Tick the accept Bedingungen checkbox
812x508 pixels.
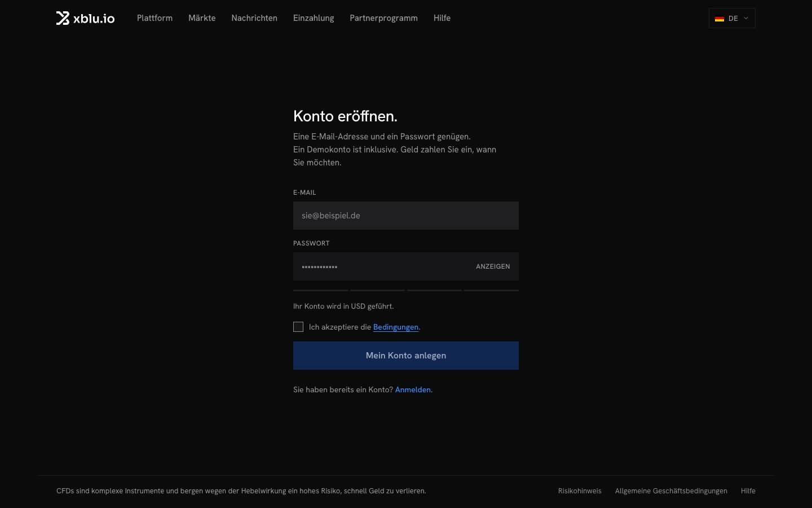[x=298, y=327]
